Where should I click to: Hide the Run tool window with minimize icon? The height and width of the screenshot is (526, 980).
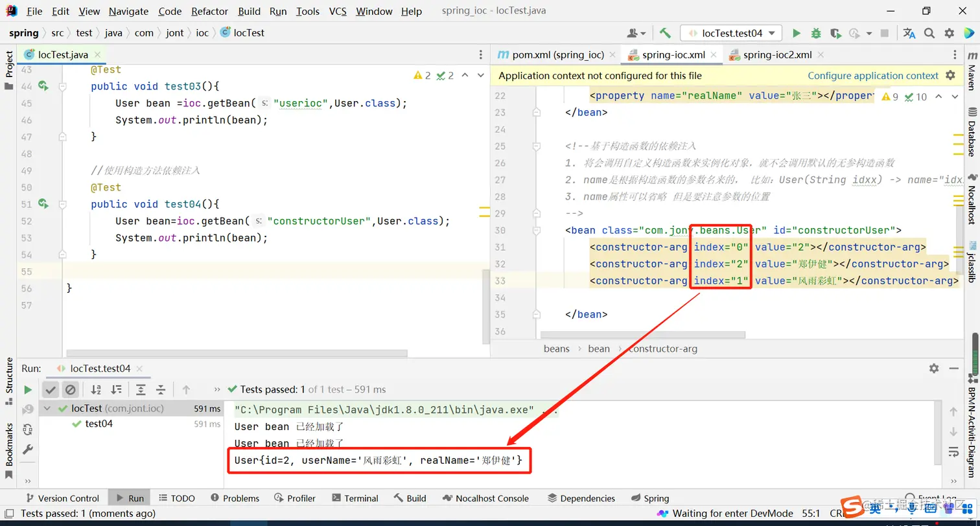pos(953,368)
